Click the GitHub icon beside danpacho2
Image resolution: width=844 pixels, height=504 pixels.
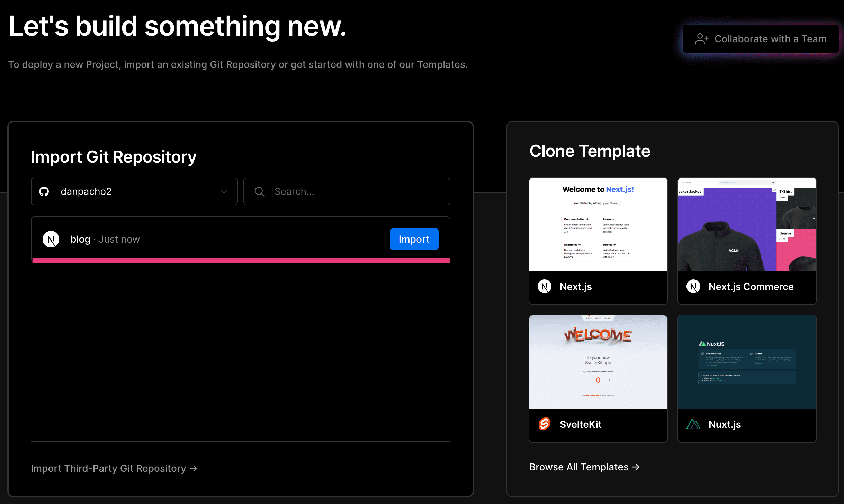[x=44, y=191]
